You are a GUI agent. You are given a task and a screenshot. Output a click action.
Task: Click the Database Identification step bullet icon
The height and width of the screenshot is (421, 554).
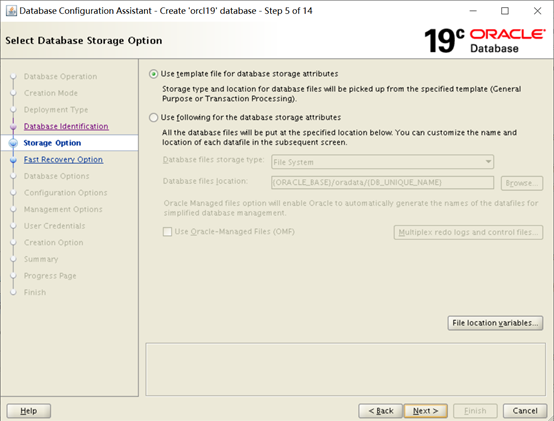(x=13, y=126)
